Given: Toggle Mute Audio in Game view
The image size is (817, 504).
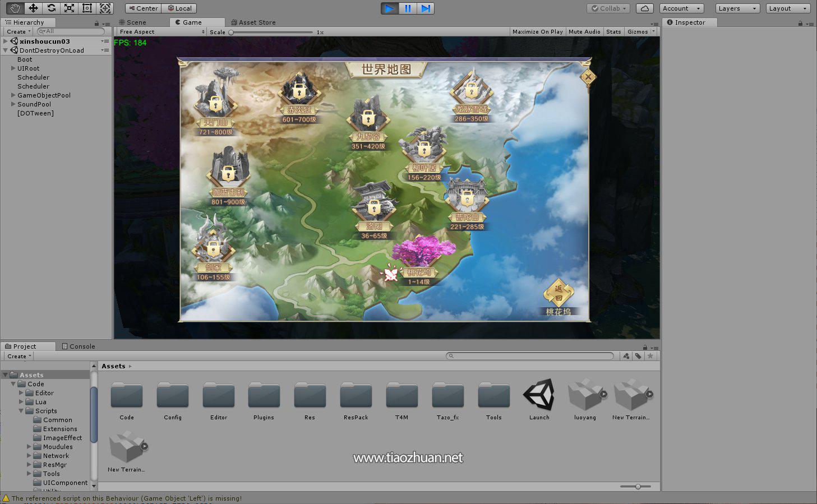Looking at the screenshot, I should tap(584, 32).
